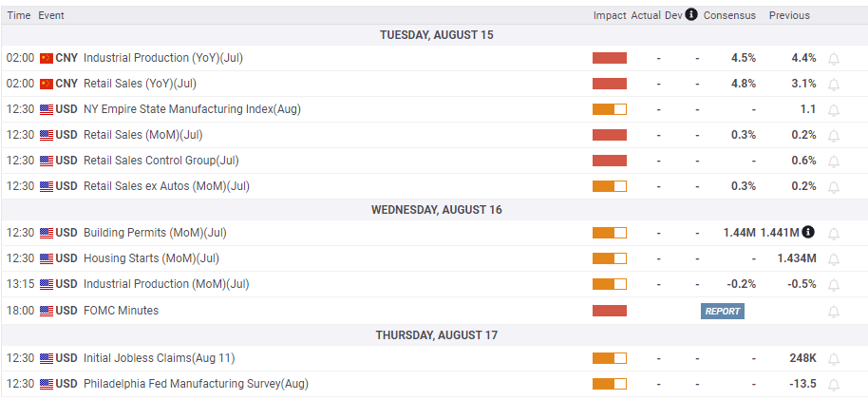Click the Impact column header
868x400 pixels.
610,15
